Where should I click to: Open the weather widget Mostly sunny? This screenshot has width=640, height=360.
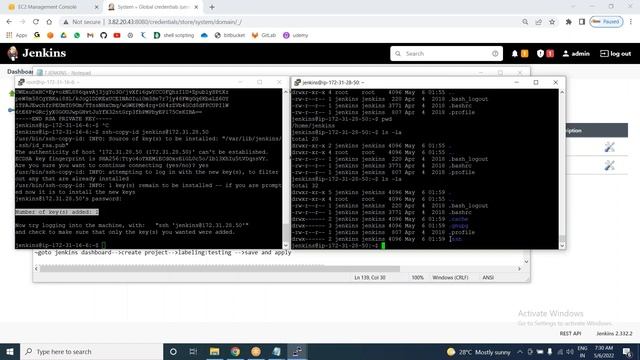point(479,352)
